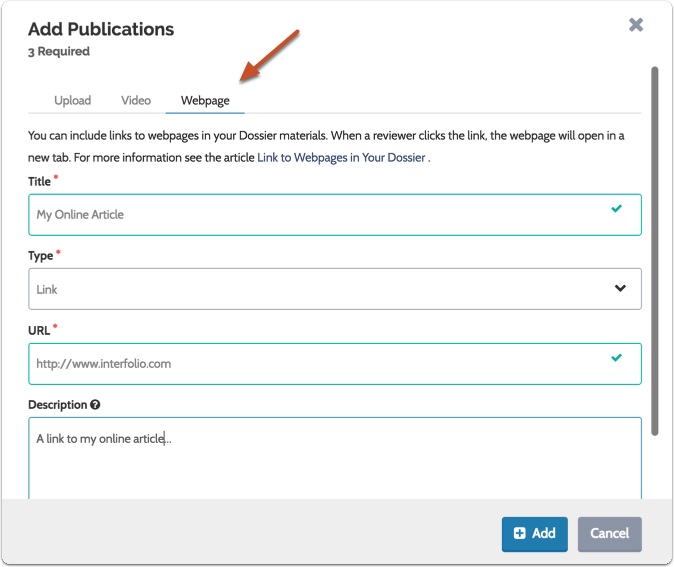Select the Webpage tab
The width and height of the screenshot is (674, 567).
205,101
